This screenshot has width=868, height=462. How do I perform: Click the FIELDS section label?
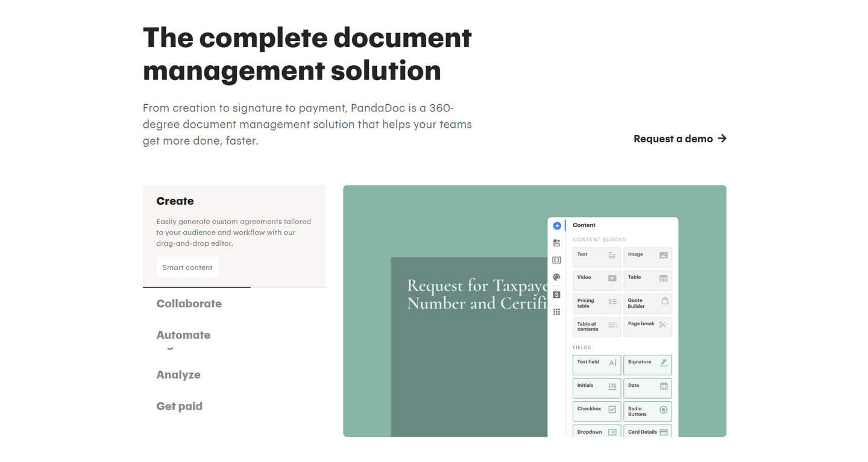coord(582,348)
